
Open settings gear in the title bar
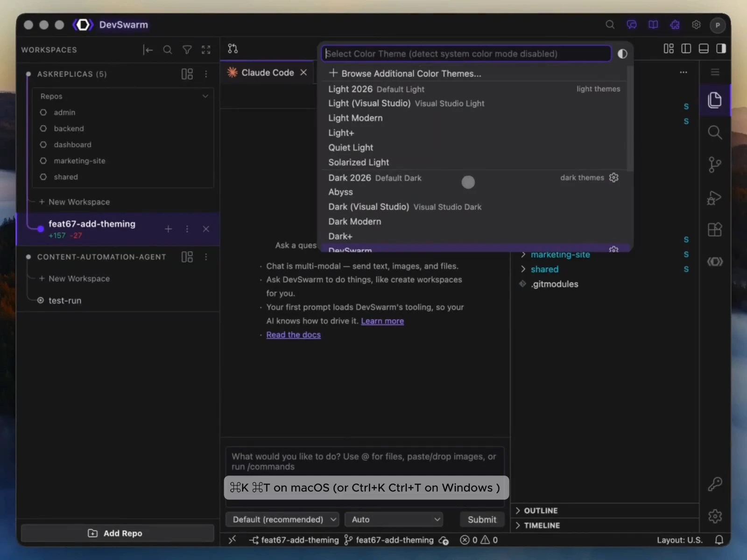tap(696, 25)
